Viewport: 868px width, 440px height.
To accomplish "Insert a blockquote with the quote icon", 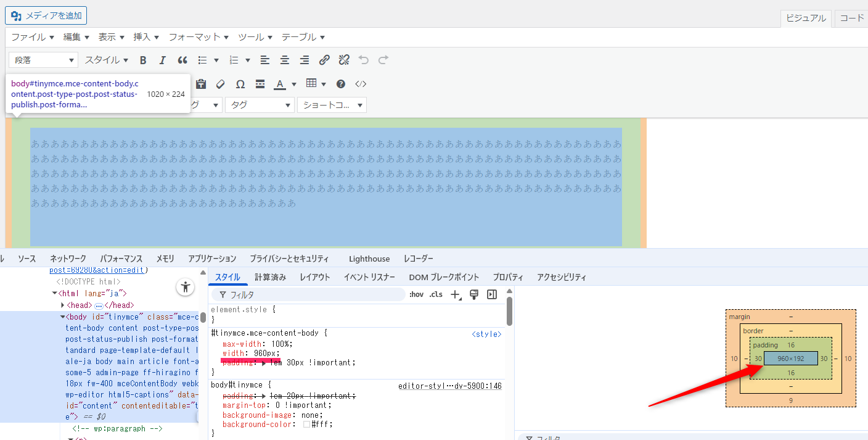I will 182,60.
